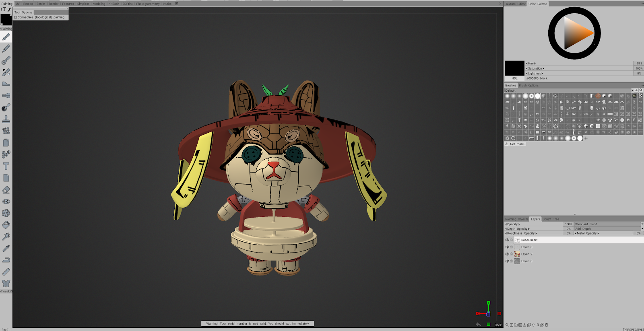Select the Measure ruler tool in left toolbar
Viewport: 644px width, 331px height.
tap(6, 272)
